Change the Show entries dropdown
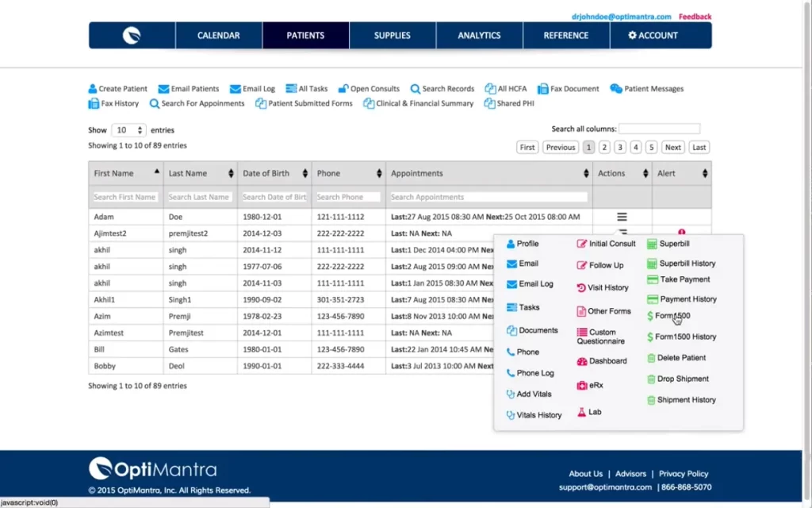812x508 pixels. (x=128, y=129)
